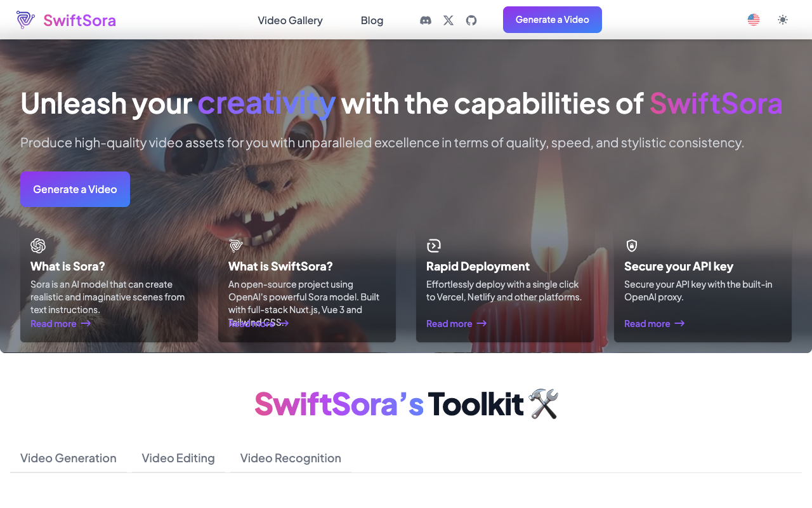Click Read more under Secure your API key
The image size is (812, 508).
pos(655,324)
